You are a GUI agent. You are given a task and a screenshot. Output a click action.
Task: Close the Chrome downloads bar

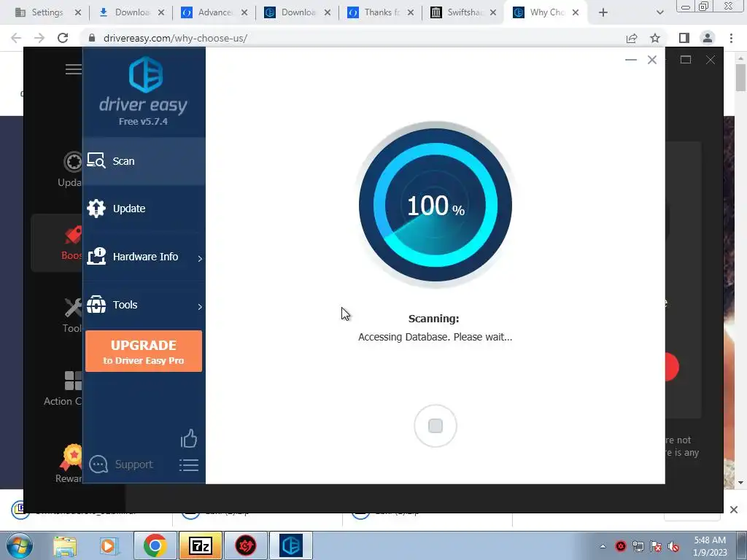[734, 510]
